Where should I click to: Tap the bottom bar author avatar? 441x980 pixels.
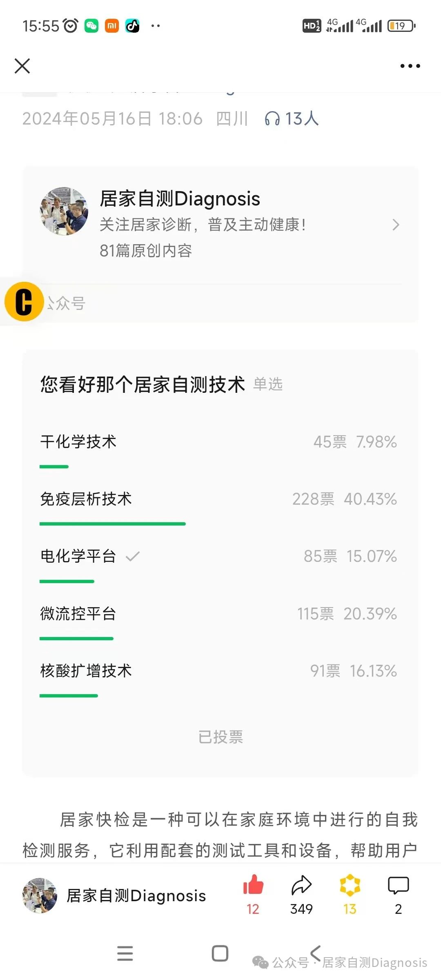pyautogui.click(x=40, y=895)
